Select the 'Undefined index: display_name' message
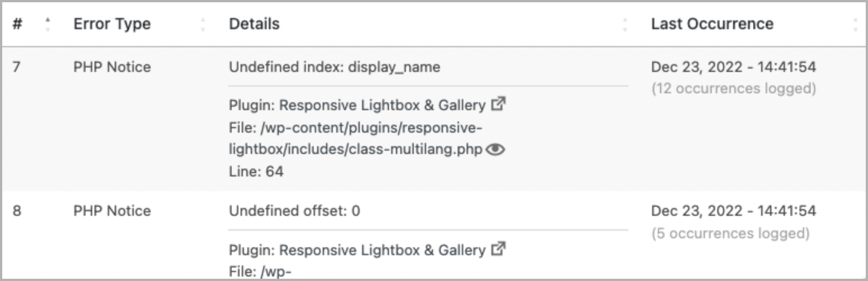The image size is (868, 281). [x=334, y=67]
